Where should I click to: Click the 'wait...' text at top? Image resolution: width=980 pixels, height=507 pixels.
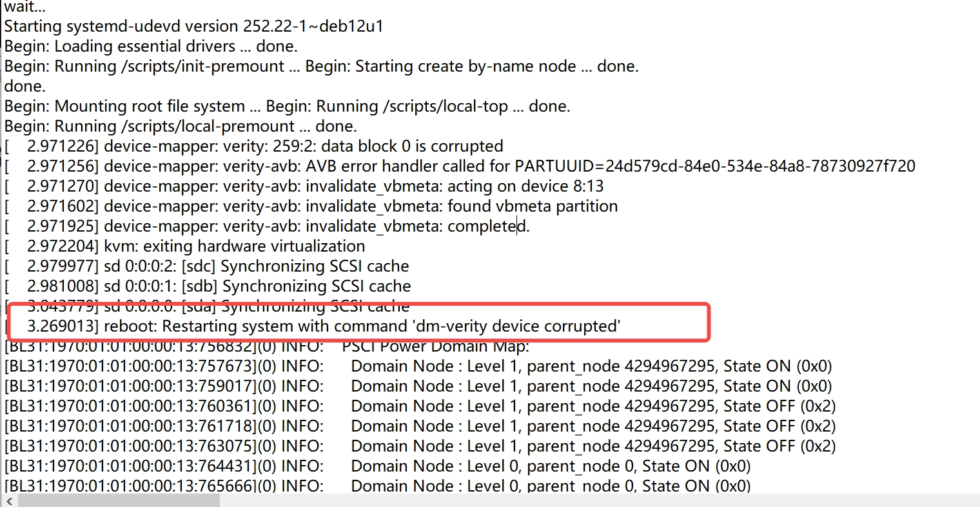click(x=25, y=7)
